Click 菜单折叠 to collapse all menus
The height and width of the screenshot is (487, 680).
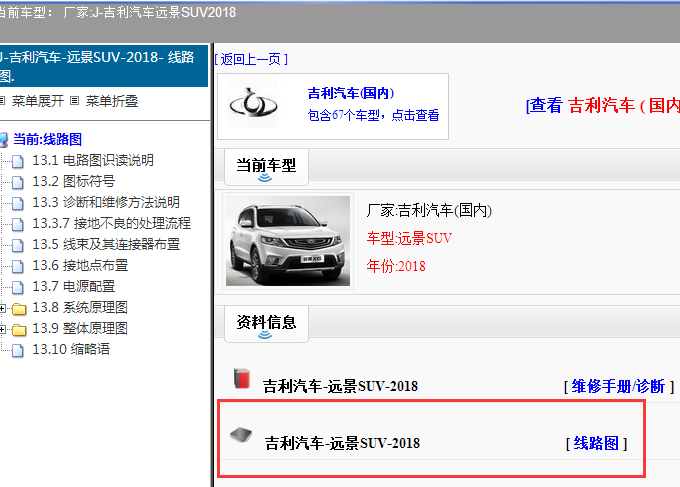(112, 101)
